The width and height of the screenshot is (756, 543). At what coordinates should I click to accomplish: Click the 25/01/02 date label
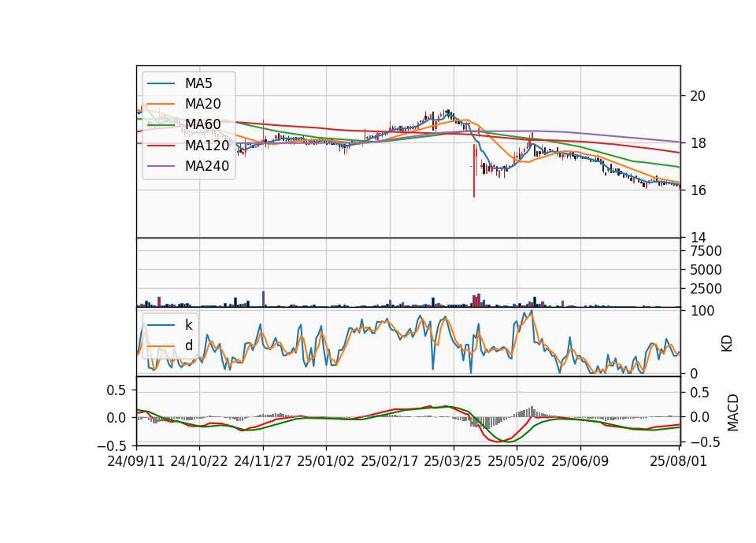(326, 461)
